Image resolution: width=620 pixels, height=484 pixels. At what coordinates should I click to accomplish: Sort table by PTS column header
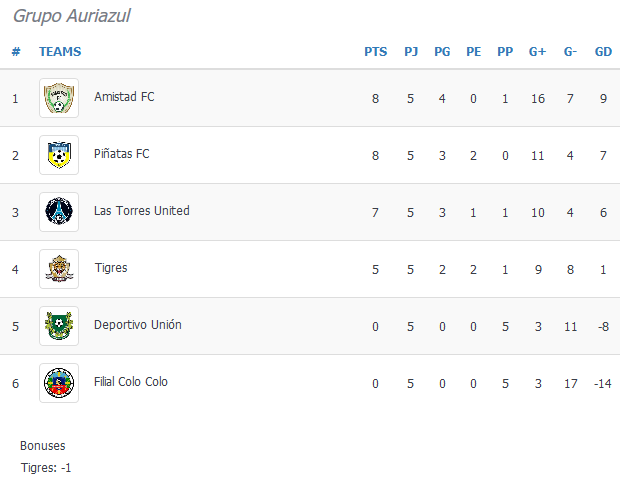coord(376,52)
